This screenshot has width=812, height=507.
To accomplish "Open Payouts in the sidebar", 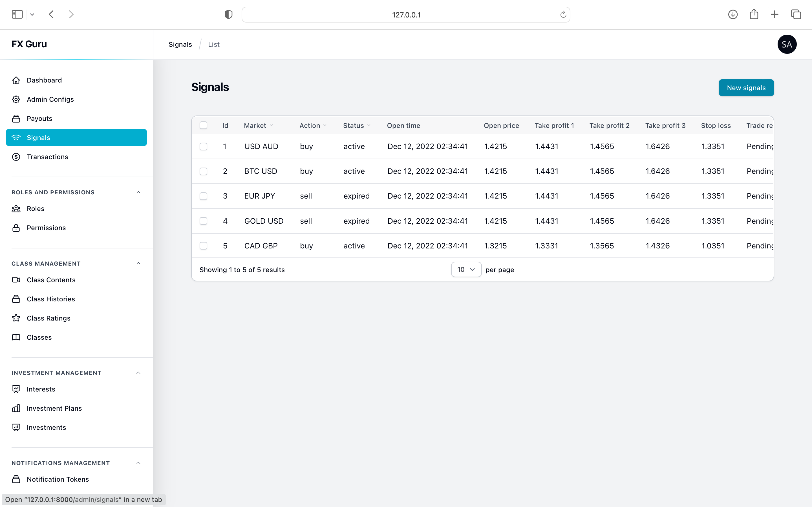I will [x=39, y=118].
